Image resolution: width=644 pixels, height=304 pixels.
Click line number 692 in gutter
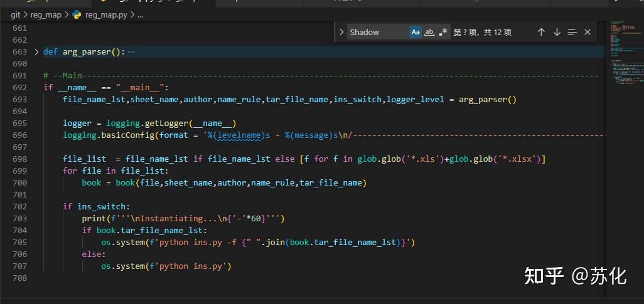(19, 88)
